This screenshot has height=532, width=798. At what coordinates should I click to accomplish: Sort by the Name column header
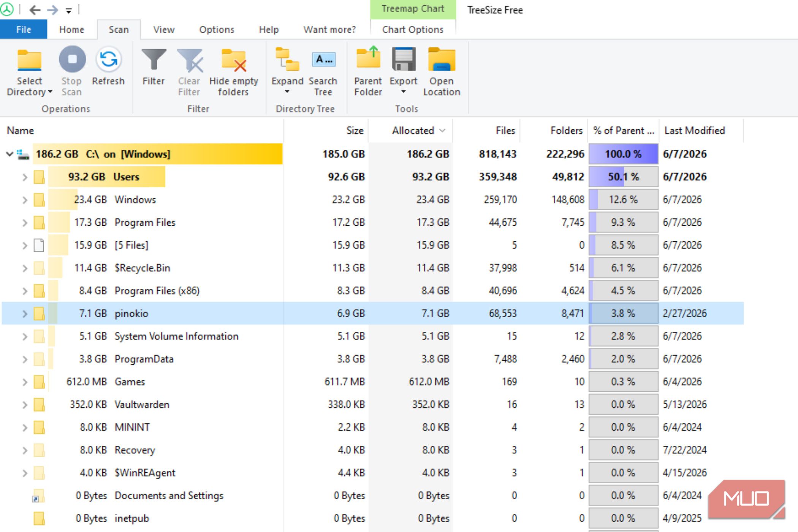click(x=142, y=131)
